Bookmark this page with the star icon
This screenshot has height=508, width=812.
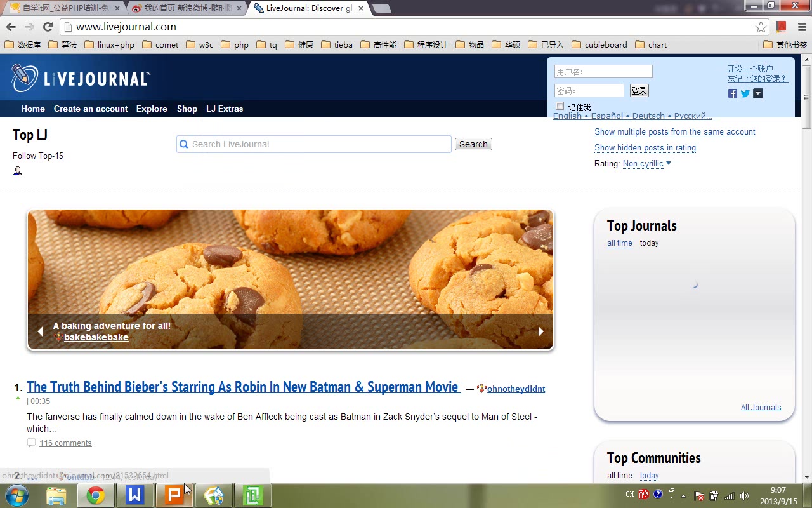point(761,27)
